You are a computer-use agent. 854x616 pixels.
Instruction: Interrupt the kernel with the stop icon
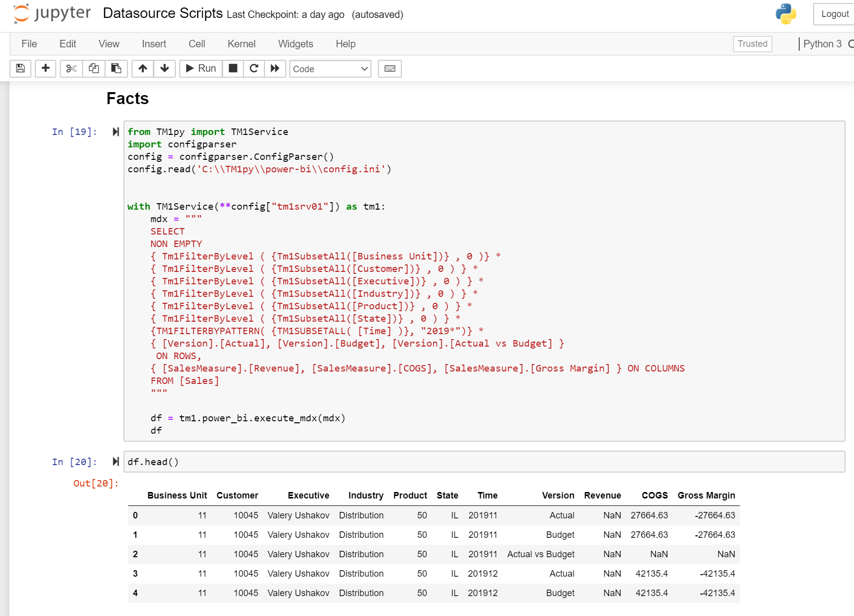click(x=233, y=68)
